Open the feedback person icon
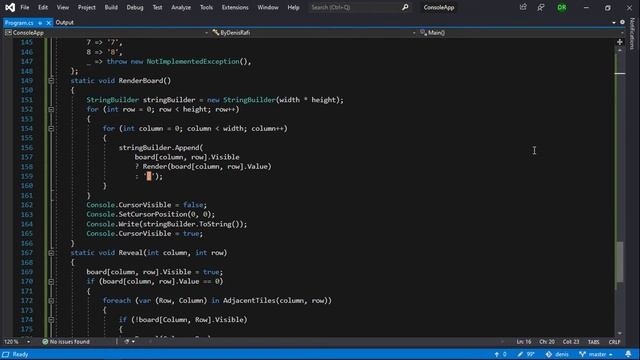The width and height of the screenshot is (640, 360). coord(541,7)
